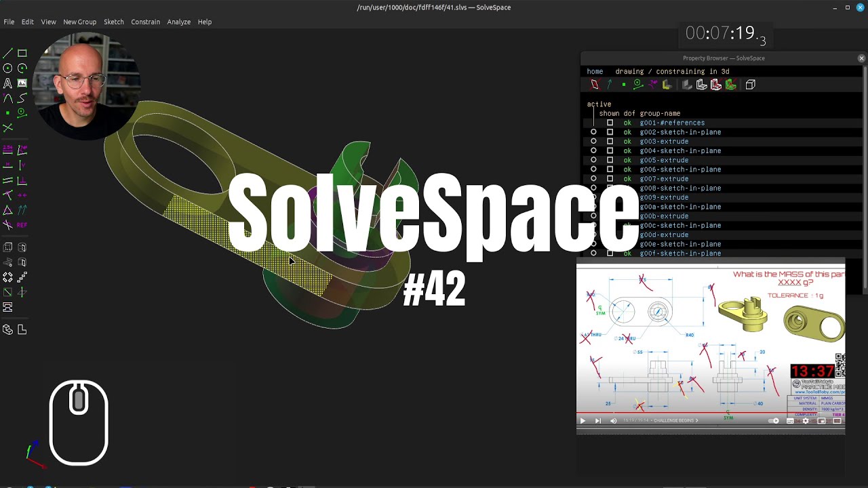Select the line segment sketch tool
Viewport: 868px width, 488px height.
pos(7,53)
